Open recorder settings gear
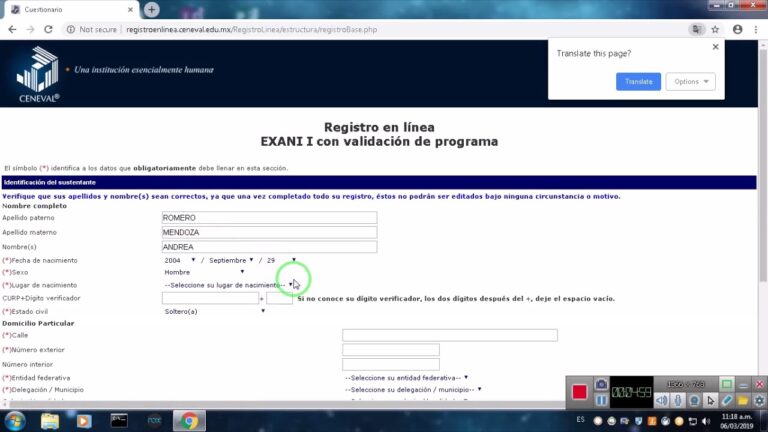The image size is (768, 432). click(759, 401)
